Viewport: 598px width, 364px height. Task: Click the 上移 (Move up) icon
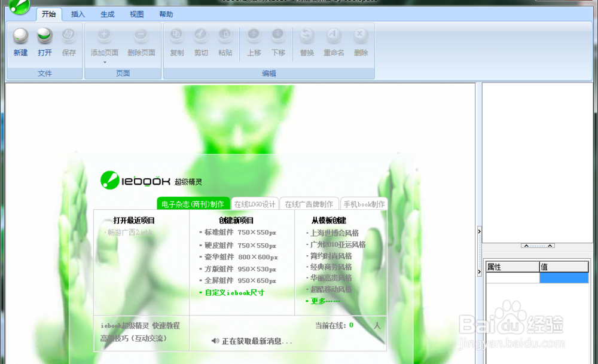click(254, 35)
